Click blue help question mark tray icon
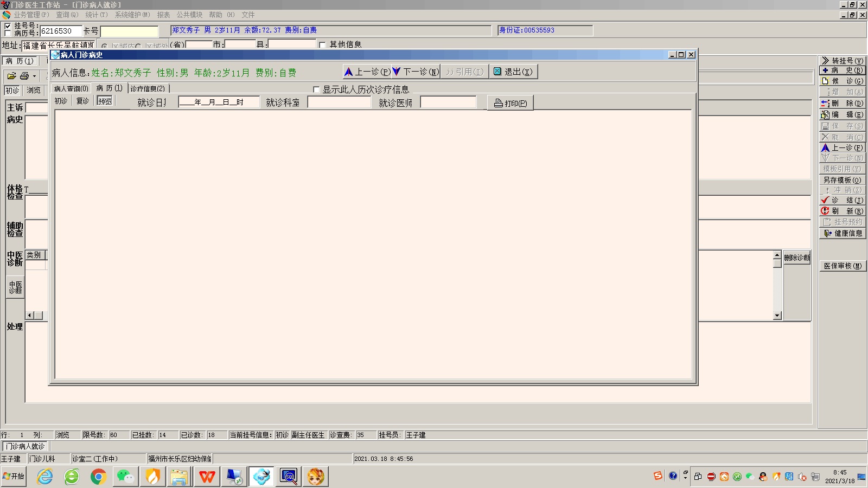 coord(673,476)
